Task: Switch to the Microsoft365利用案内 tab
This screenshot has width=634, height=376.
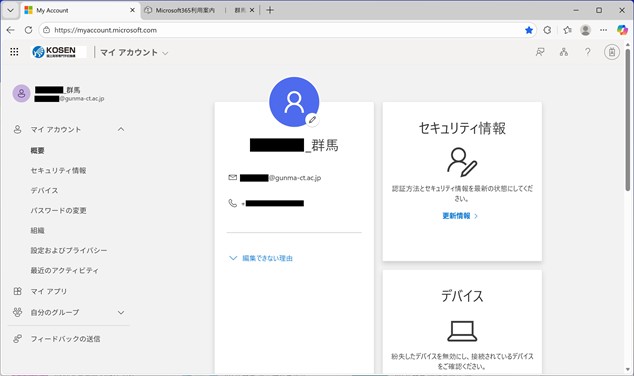Action: tap(185, 10)
